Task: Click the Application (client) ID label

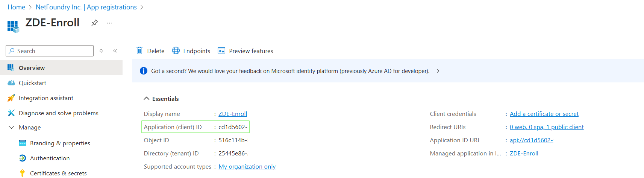Action: [173, 127]
